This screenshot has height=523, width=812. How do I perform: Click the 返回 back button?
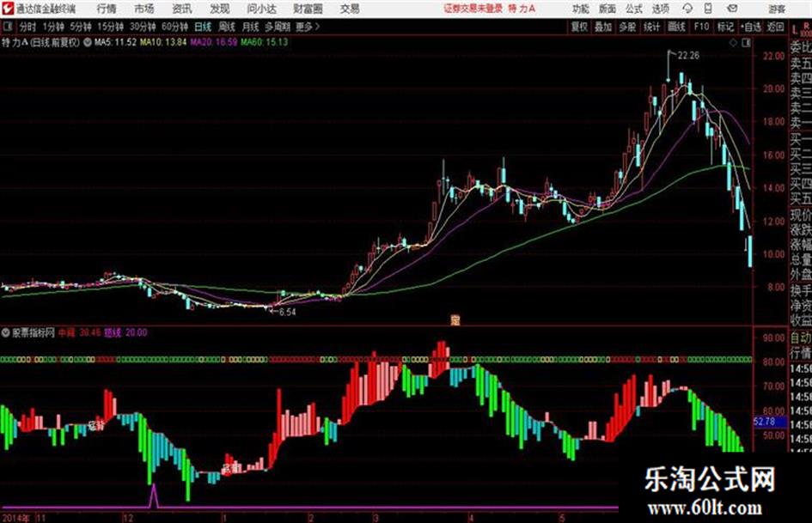click(x=775, y=27)
